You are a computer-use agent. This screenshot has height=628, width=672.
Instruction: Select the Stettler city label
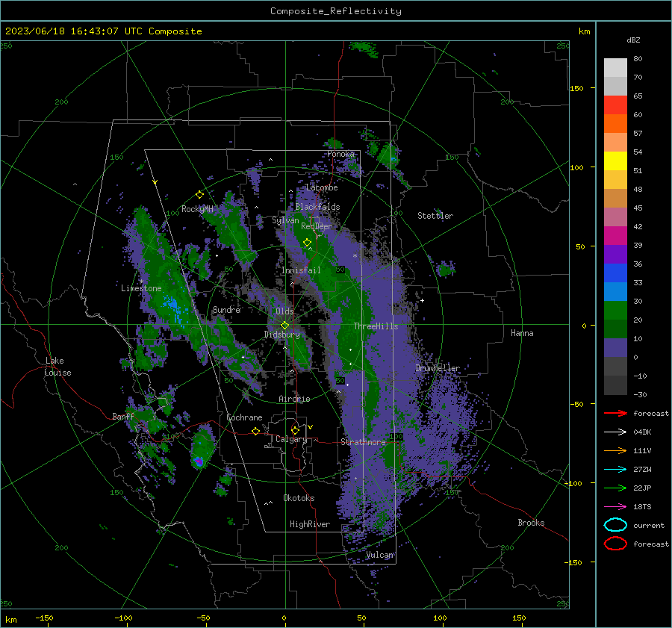(x=435, y=216)
